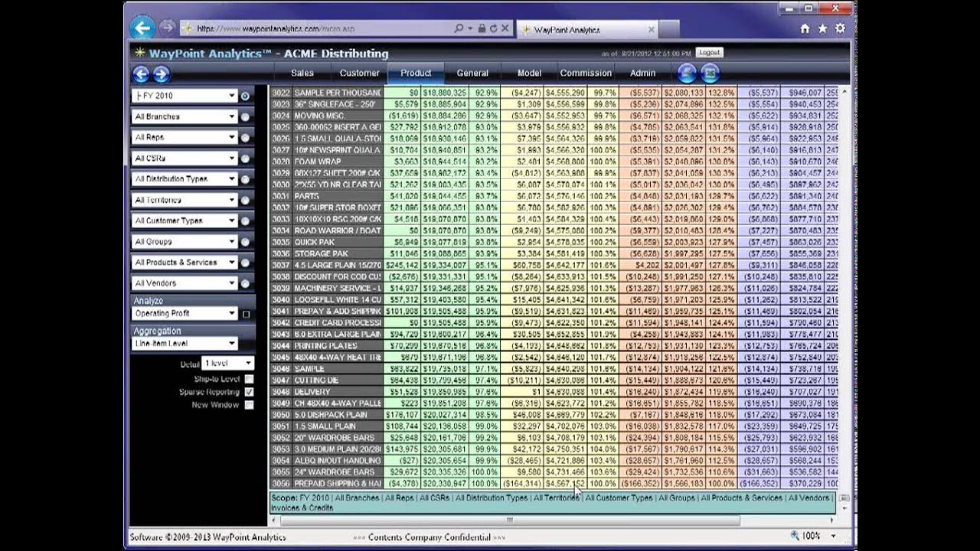Click the horizontal scrollbar below the scope bar
980x551 pixels.
(509, 520)
